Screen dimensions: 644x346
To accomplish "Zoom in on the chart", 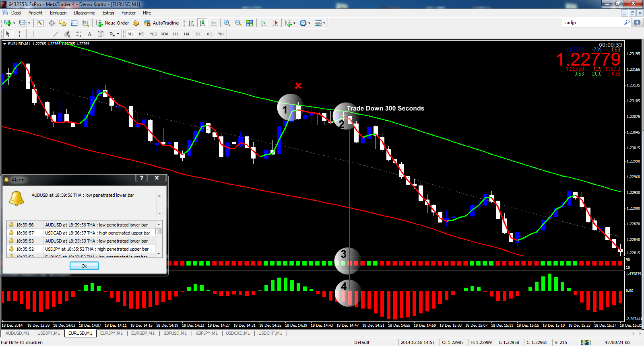I will tap(227, 23).
